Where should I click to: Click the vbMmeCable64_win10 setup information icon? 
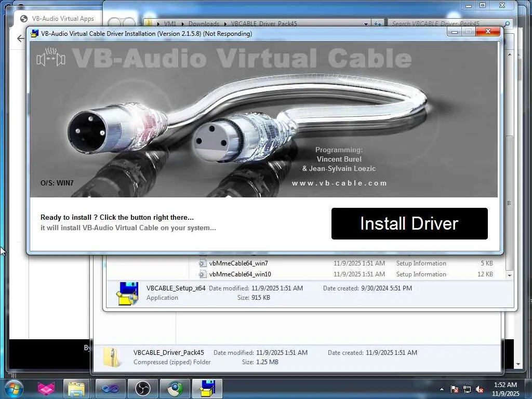[x=203, y=274]
